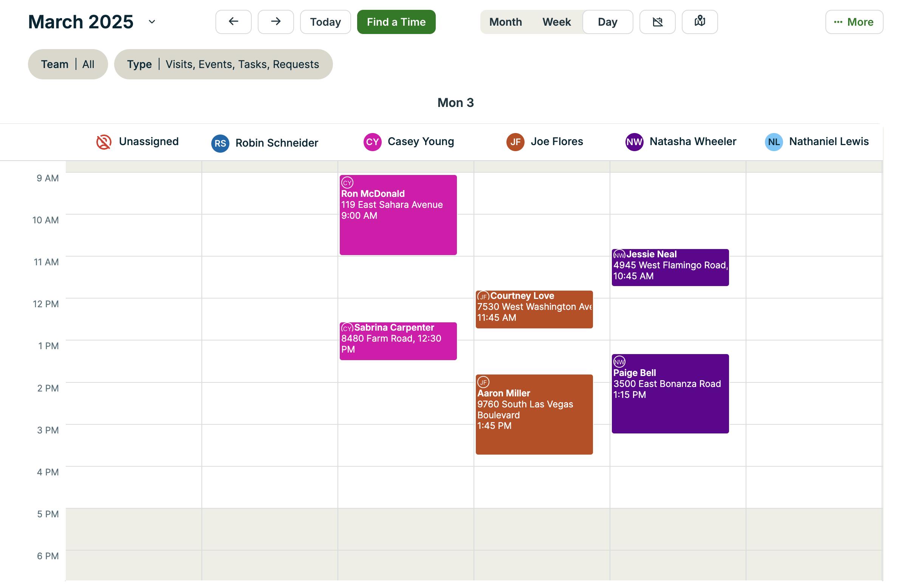Select the Day view
Image resolution: width=904 pixels, height=588 pixels.
[607, 22]
